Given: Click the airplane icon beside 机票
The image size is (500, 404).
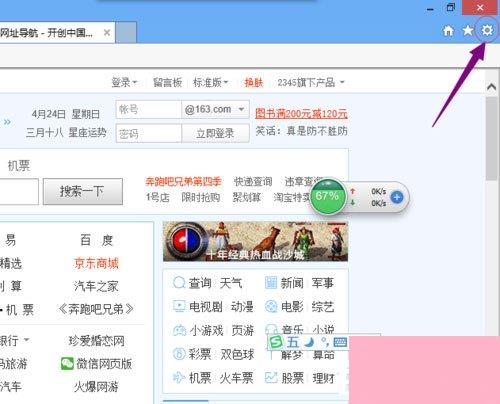Looking at the screenshot, I should pos(179,378).
